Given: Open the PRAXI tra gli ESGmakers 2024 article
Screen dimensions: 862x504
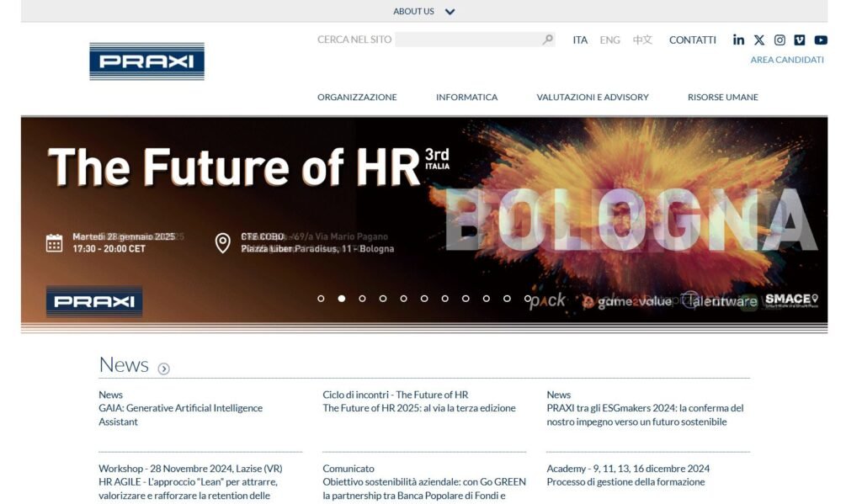Looking at the screenshot, I should pyautogui.click(x=645, y=415).
